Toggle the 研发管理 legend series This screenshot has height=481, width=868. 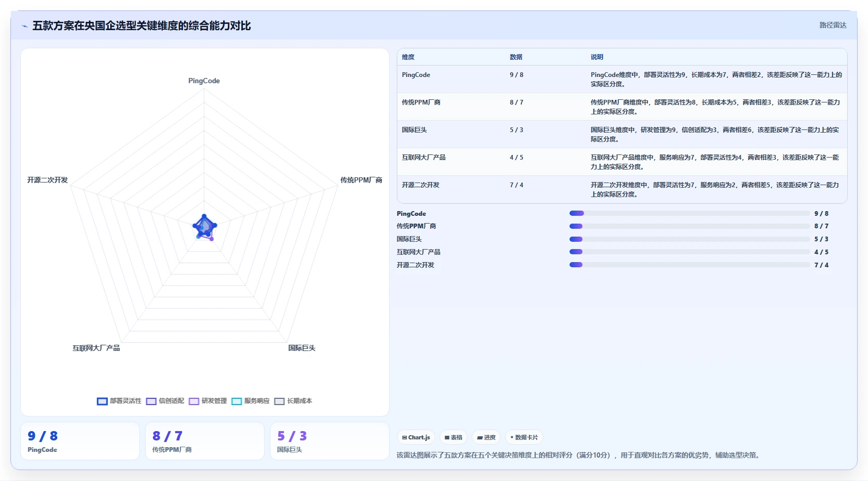click(x=208, y=401)
